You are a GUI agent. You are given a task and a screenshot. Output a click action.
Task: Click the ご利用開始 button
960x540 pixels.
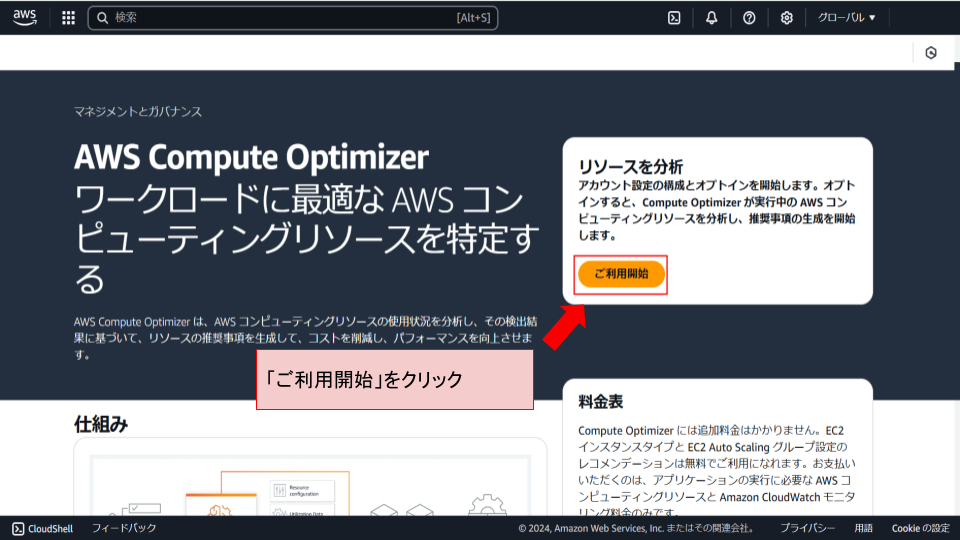tap(621, 274)
